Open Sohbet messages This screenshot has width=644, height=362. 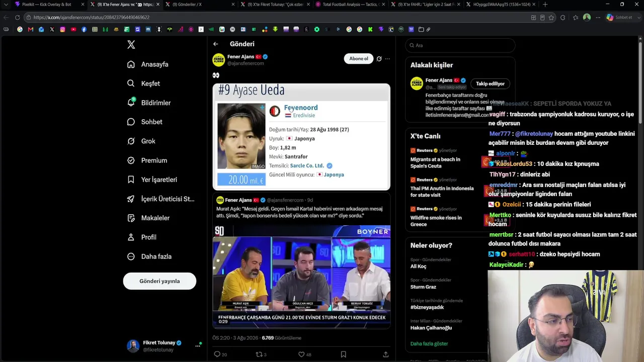pos(144,122)
